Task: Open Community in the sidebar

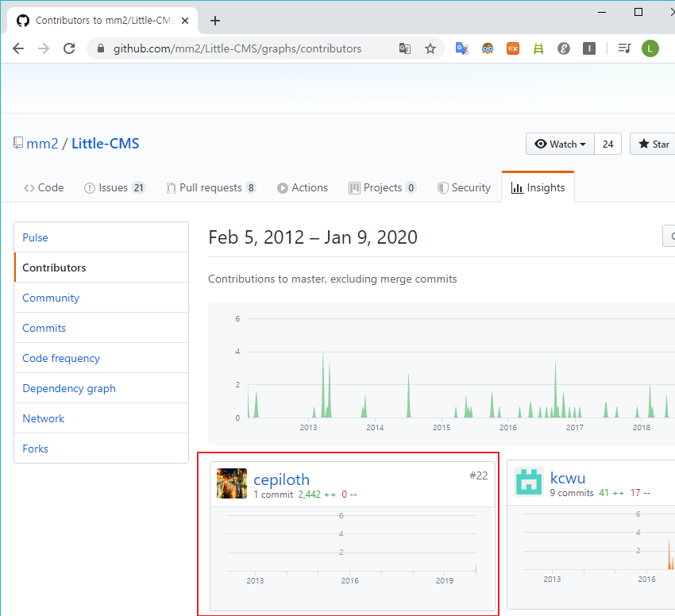Action: click(101, 298)
